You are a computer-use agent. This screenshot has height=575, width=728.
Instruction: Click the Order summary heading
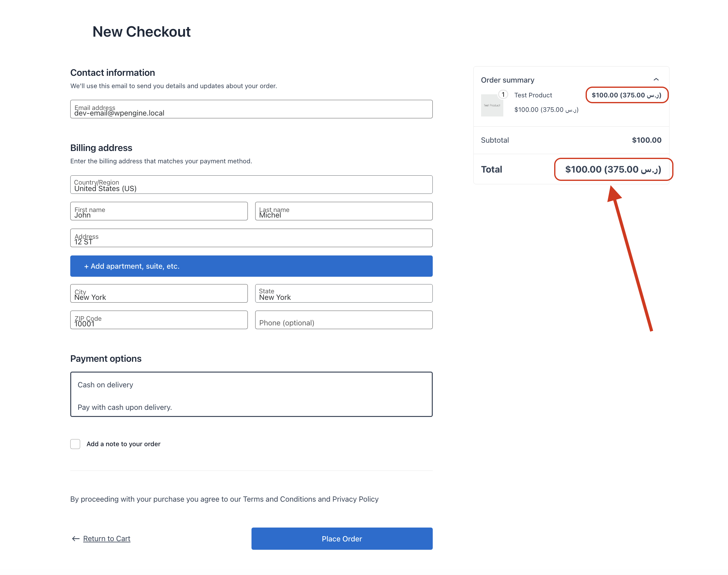coord(507,80)
